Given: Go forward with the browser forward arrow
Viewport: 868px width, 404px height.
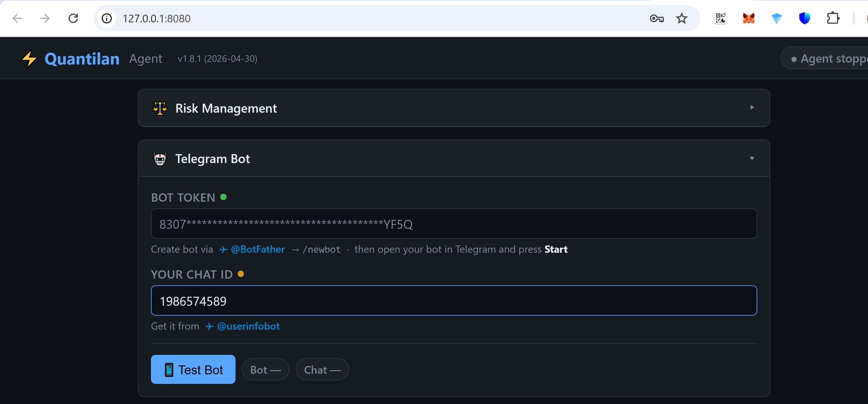Looking at the screenshot, I should tap(45, 18).
